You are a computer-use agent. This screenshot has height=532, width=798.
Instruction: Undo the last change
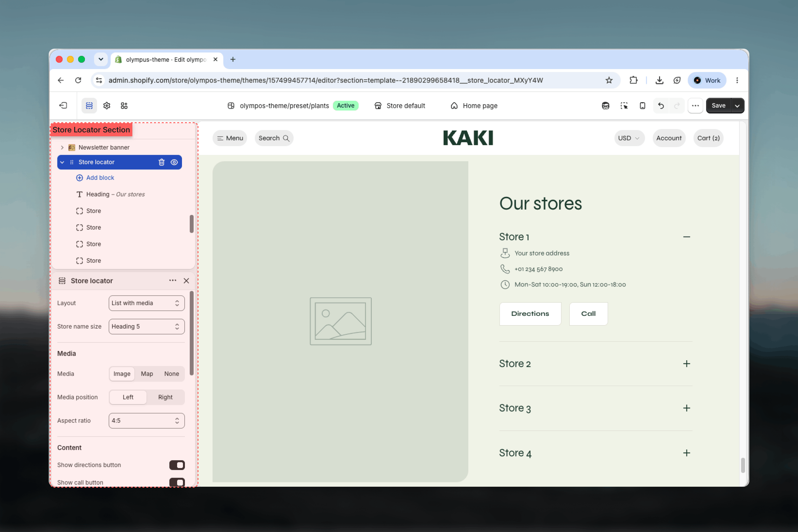tap(661, 106)
